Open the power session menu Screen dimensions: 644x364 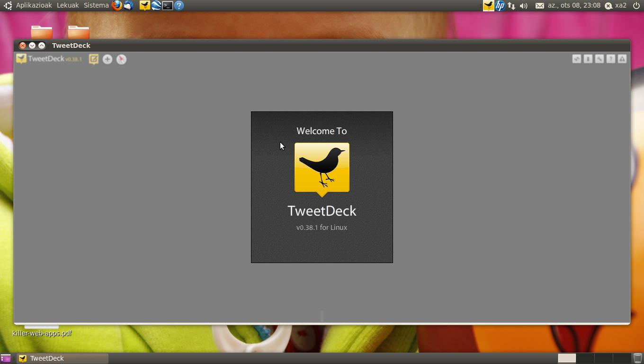coord(636,6)
